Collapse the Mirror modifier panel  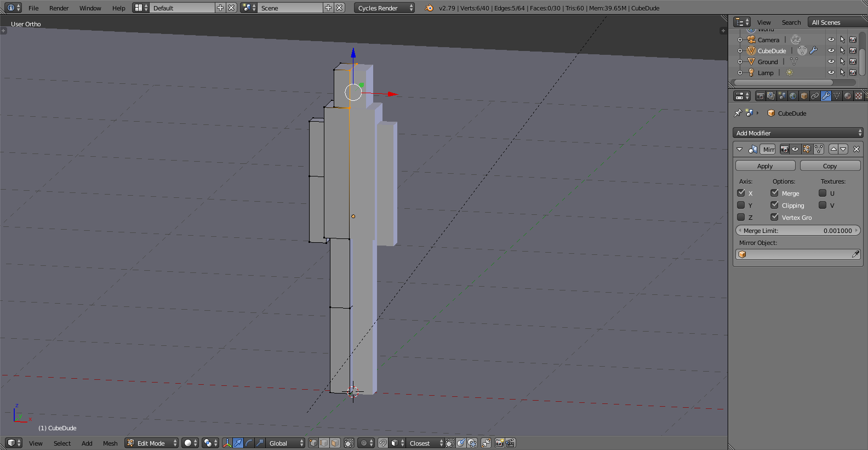(x=740, y=149)
